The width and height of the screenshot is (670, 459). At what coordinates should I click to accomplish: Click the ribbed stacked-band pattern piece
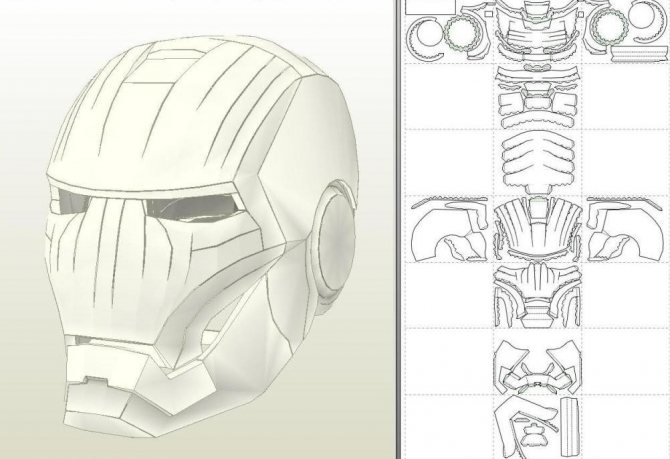(x=537, y=159)
